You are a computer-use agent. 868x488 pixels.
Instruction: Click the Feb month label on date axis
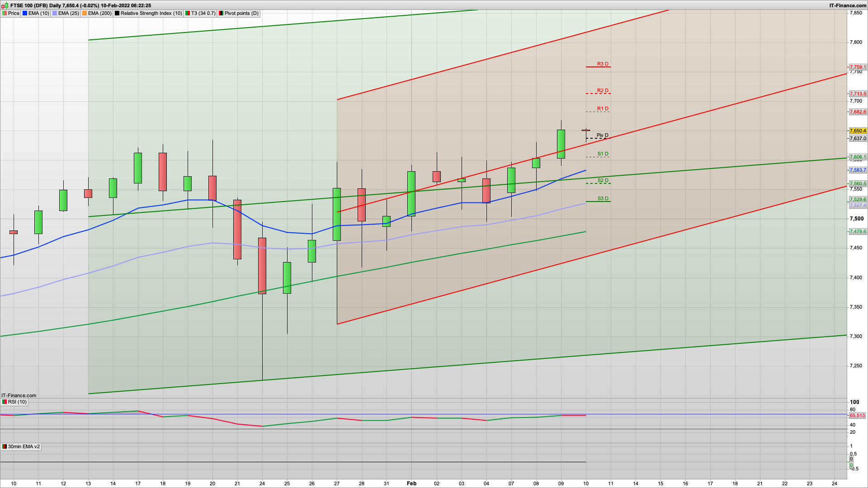coord(411,483)
